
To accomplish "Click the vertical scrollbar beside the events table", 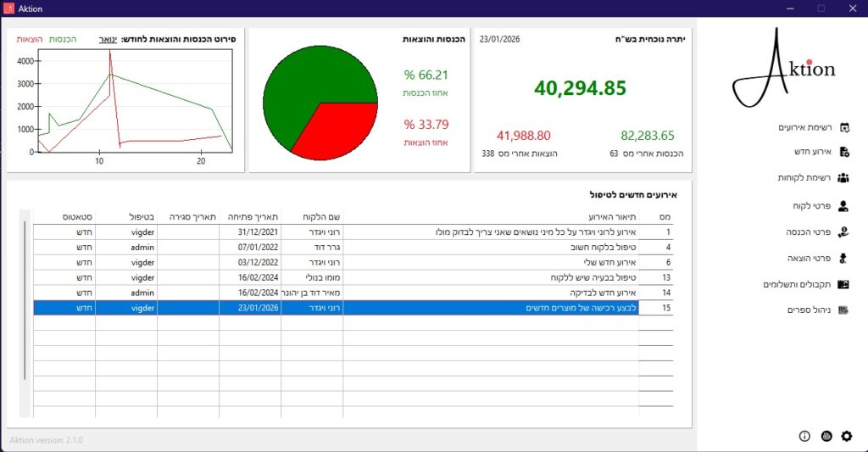I will click(25, 297).
